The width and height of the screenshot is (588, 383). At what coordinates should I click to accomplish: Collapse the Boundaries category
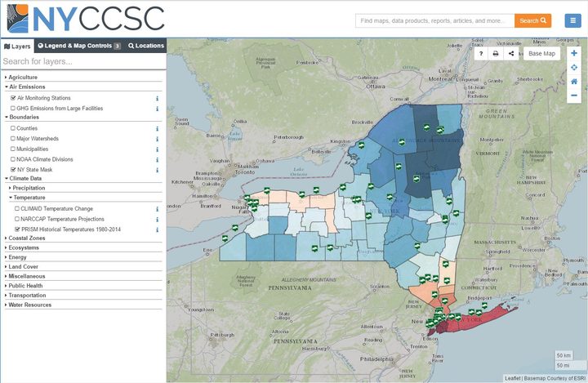click(x=23, y=117)
